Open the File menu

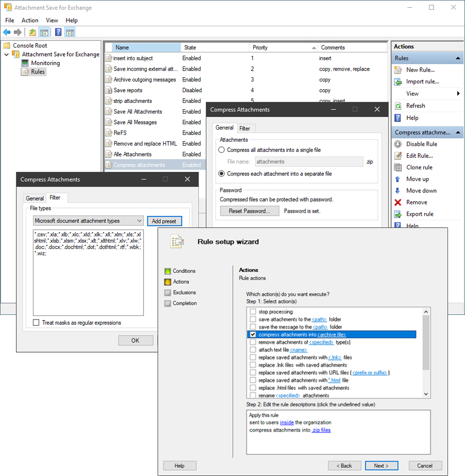coord(9,21)
